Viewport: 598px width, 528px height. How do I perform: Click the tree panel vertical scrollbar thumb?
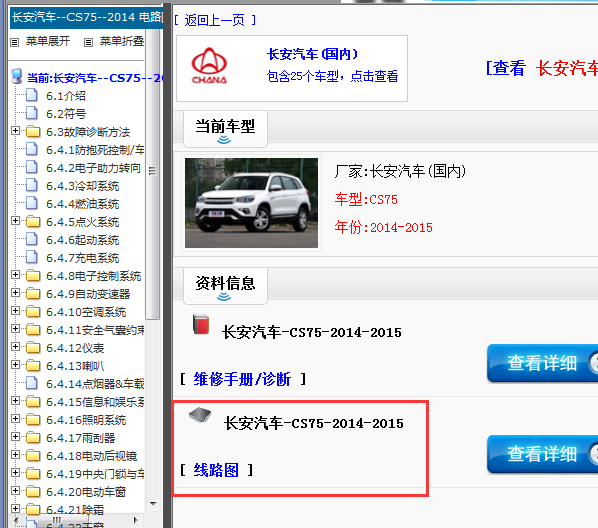(x=153, y=175)
